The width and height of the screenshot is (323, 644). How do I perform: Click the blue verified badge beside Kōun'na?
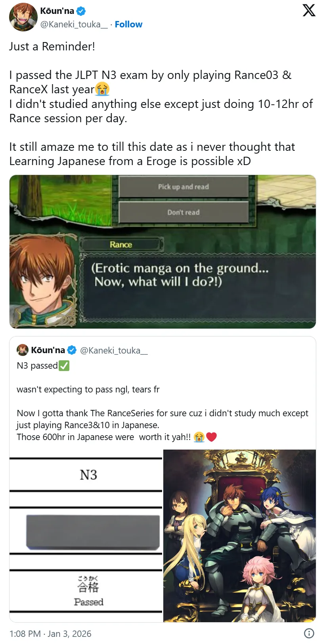tap(81, 11)
